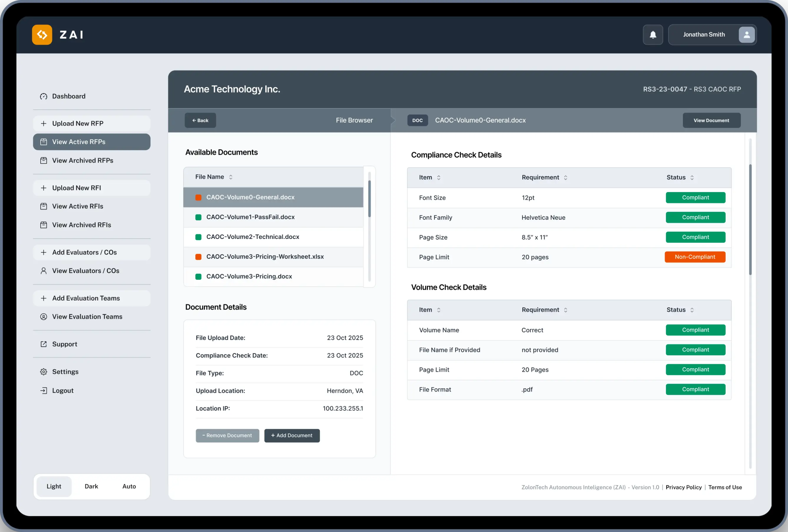Select the Light theme option
This screenshot has height=532, width=788.
point(54,486)
